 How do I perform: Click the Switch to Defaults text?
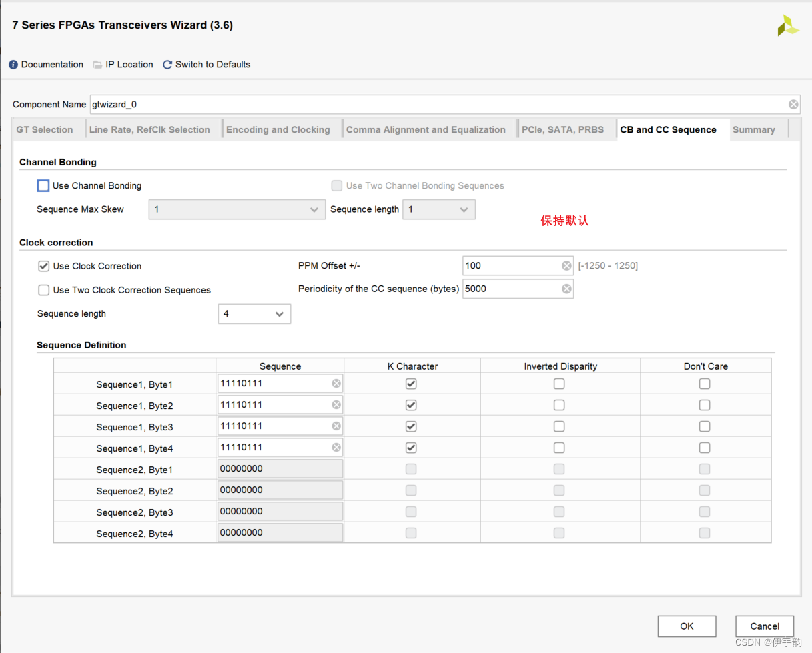click(213, 65)
